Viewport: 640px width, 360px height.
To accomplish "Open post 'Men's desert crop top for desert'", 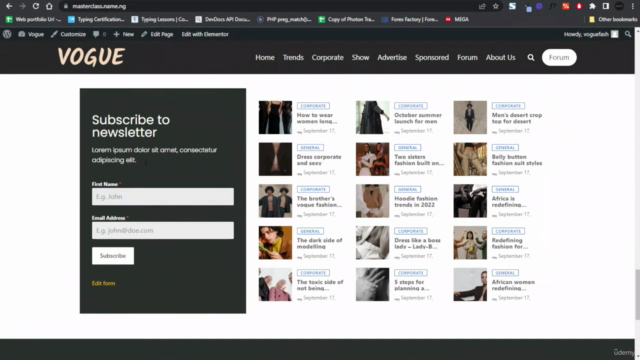I will pos(517,118).
